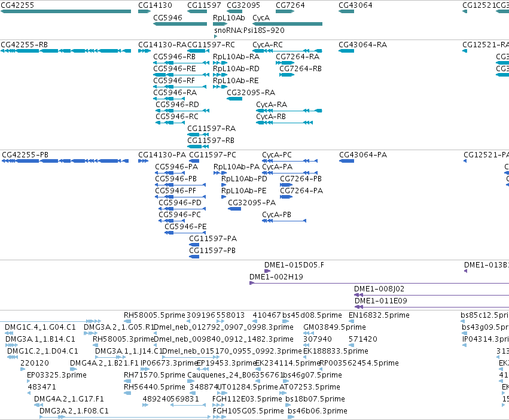The image size is (509, 420).
Task: Click the CycA-PA protein label
Action: (x=277, y=167)
